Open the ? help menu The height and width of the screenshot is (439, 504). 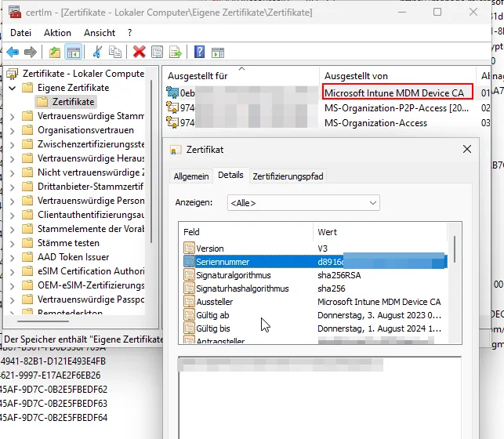129,33
